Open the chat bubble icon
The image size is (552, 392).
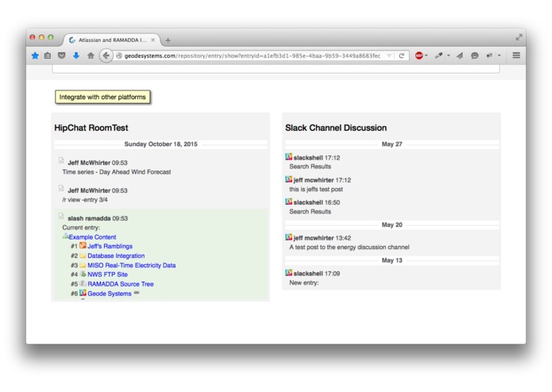pos(474,56)
